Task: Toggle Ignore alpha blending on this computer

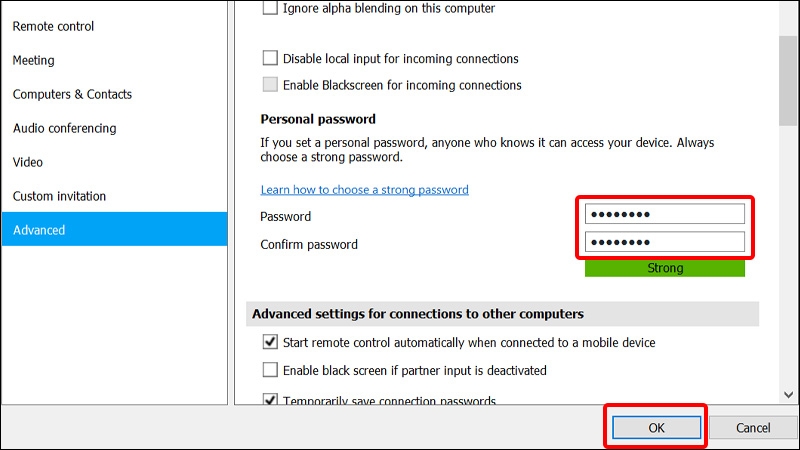Action: pyautogui.click(x=270, y=9)
